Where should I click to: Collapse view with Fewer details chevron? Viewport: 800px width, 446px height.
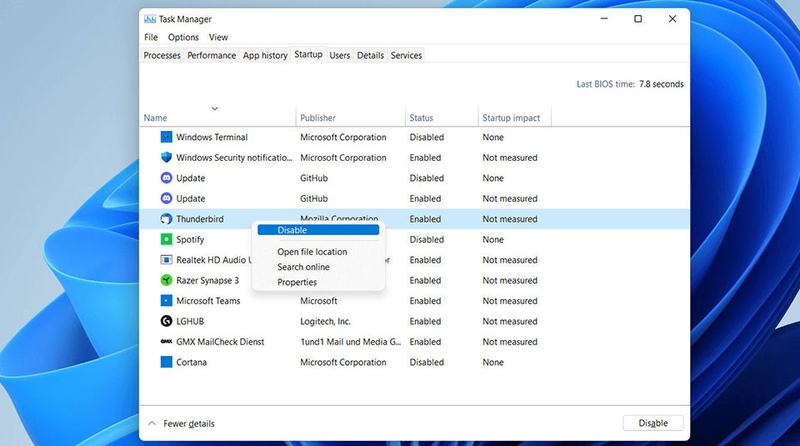[x=152, y=423]
